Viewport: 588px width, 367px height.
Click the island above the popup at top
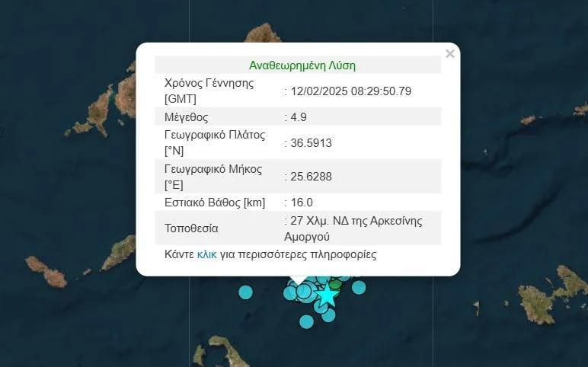click(x=263, y=34)
